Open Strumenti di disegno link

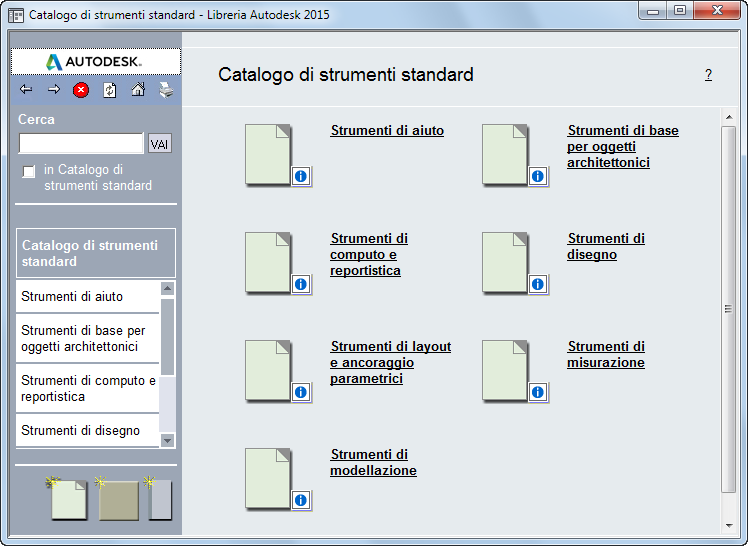point(606,247)
